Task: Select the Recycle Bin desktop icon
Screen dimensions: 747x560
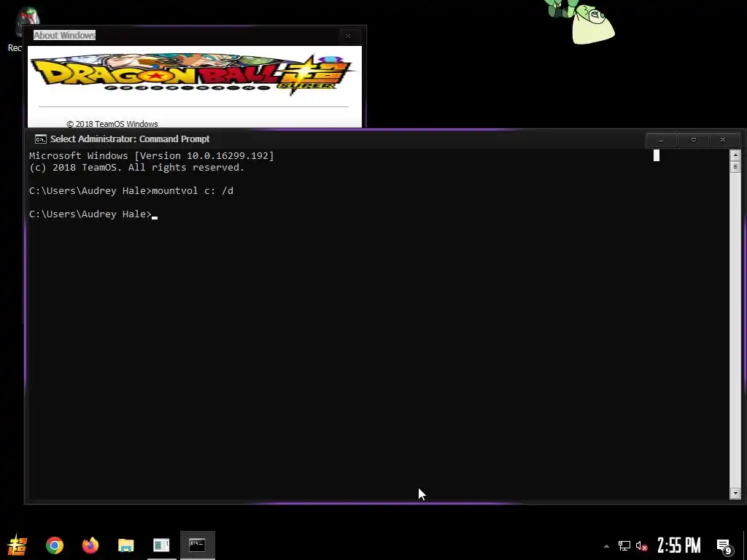Action: click(21, 28)
